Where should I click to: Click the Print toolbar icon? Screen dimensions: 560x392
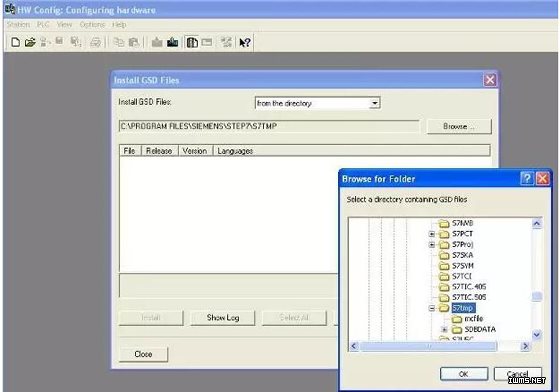pos(95,42)
